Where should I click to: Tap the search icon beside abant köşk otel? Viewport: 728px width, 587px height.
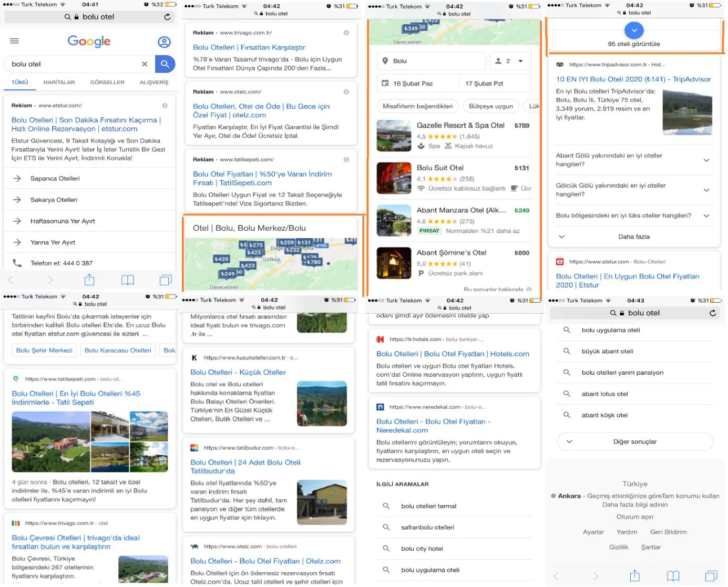tap(567, 415)
